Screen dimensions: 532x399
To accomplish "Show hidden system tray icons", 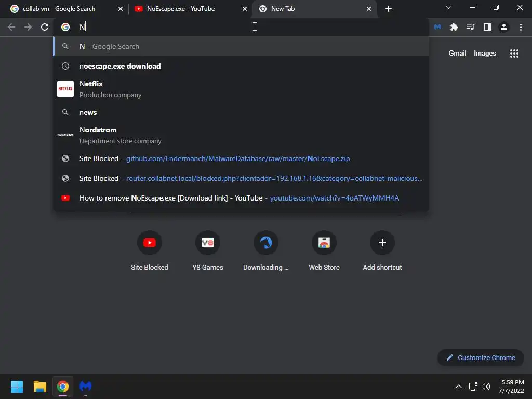I will point(458,387).
